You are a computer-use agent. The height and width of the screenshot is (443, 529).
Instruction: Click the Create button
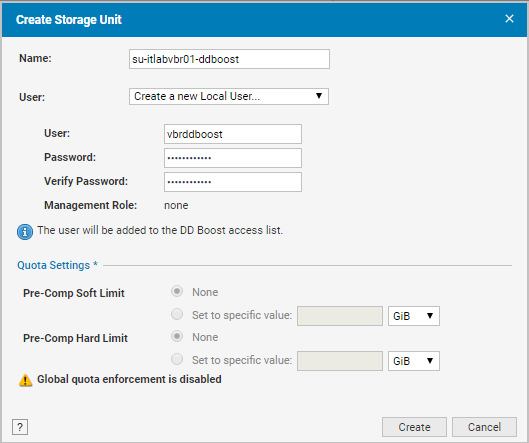(x=414, y=427)
